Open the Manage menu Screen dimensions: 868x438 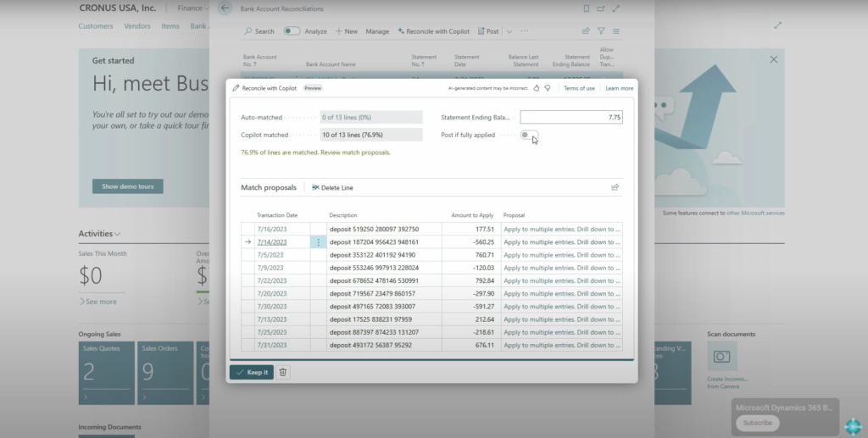click(x=377, y=31)
